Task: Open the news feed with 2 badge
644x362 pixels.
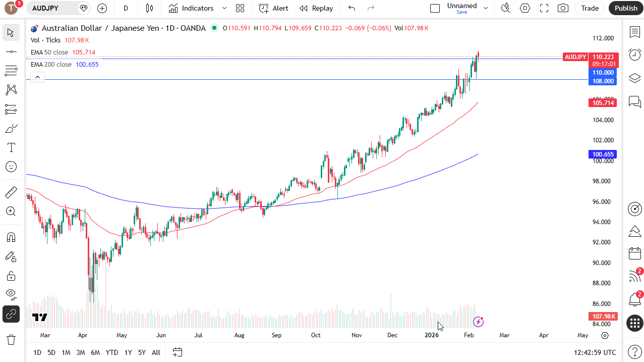Action: (x=634, y=276)
